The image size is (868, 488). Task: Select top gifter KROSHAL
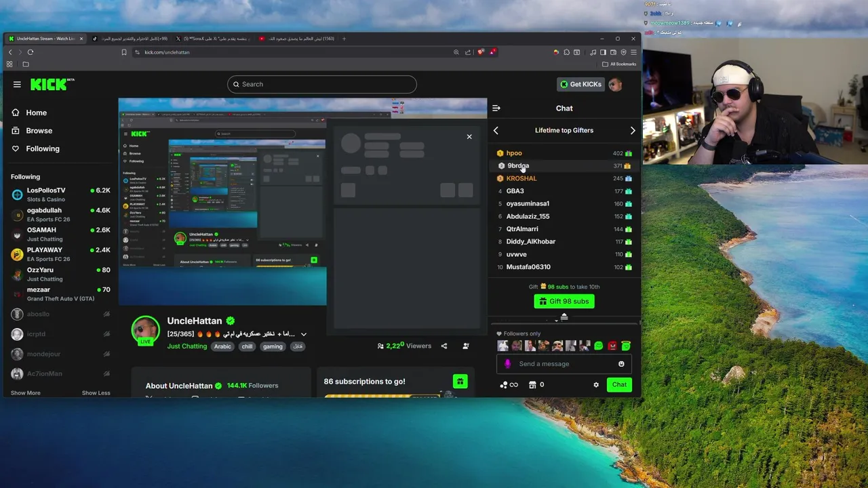click(x=564, y=178)
